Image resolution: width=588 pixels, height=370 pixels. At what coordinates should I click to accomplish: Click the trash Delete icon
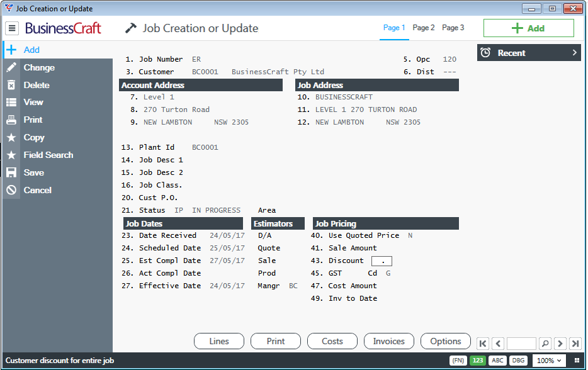coord(11,85)
